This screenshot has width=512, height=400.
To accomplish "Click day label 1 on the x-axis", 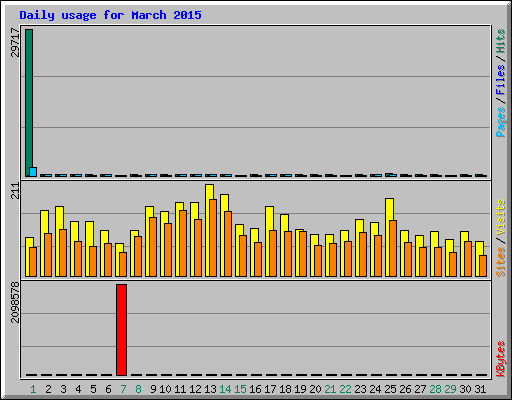I will pyautogui.click(x=33, y=389).
